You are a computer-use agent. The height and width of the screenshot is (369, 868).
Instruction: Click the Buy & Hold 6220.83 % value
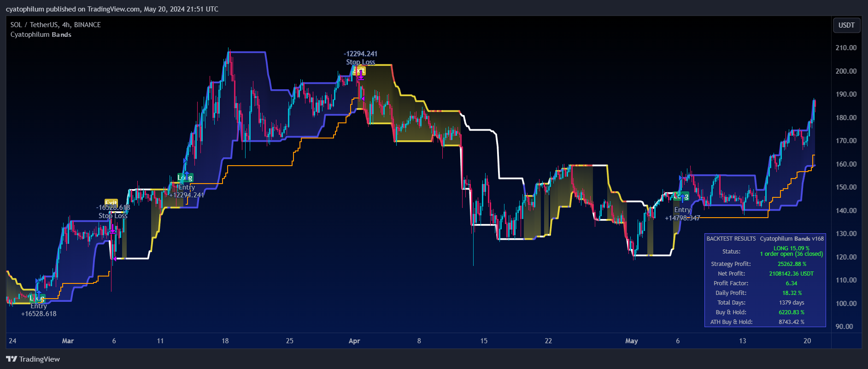click(x=792, y=312)
